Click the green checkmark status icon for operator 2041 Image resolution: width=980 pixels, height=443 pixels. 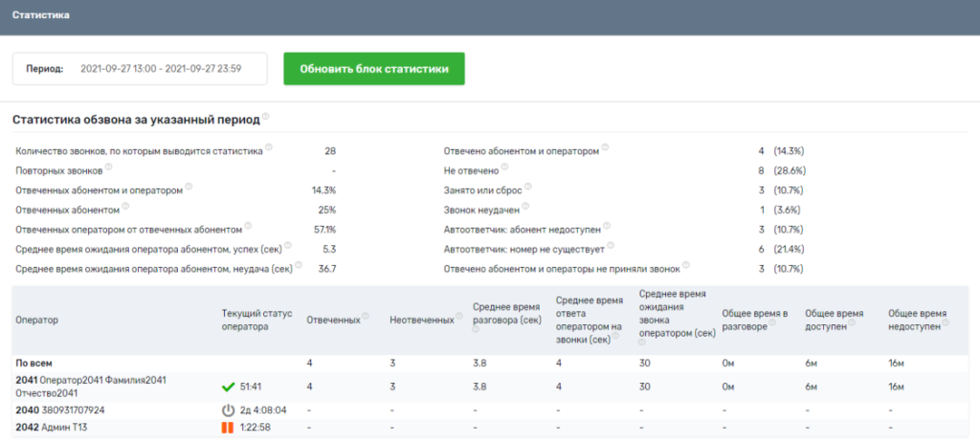tap(228, 387)
